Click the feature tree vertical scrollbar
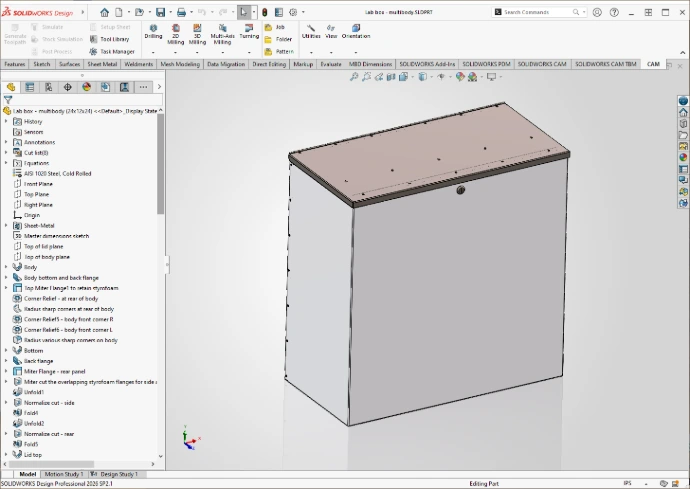The width and height of the screenshot is (690, 489). click(161, 164)
